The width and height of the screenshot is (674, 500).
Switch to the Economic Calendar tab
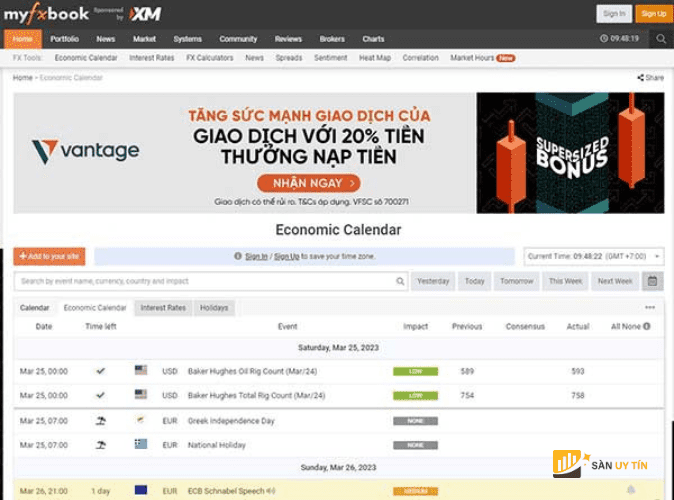(x=95, y=308)
